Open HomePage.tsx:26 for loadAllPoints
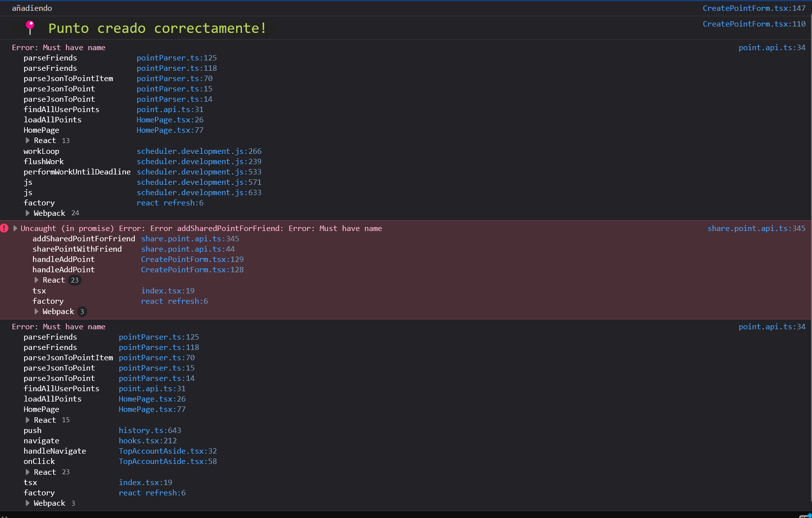The width and height of the screenshot is (812, 518). 170,119
